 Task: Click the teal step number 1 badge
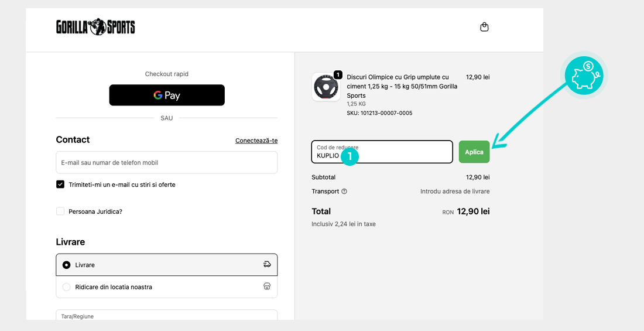pyautogui.click(x=350, y=156)
